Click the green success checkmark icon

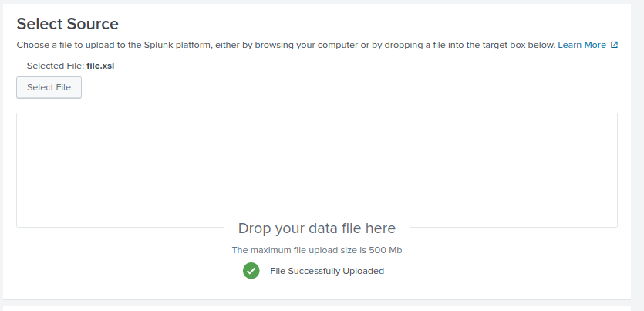point(251,271)
